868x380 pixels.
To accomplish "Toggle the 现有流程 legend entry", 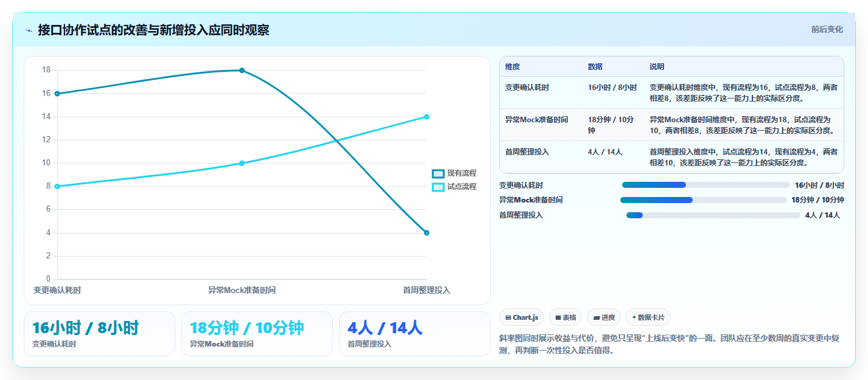I will tap(454, 173).
